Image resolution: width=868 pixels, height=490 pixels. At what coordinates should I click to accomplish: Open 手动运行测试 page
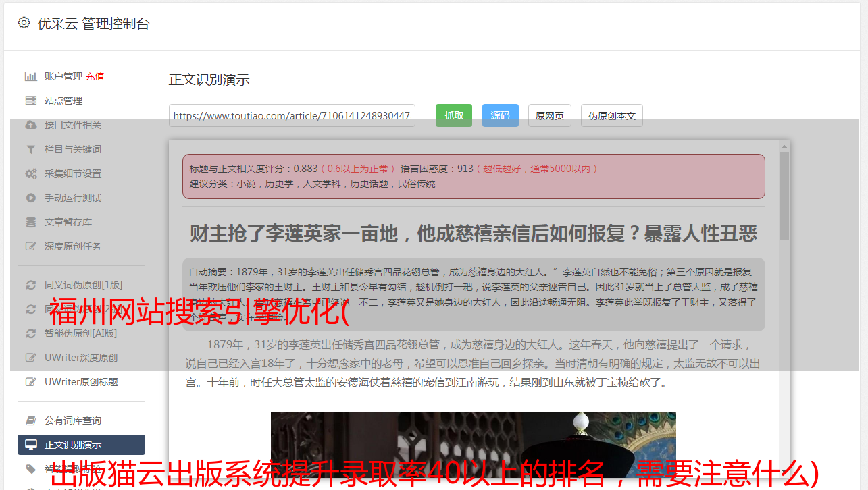73,198
